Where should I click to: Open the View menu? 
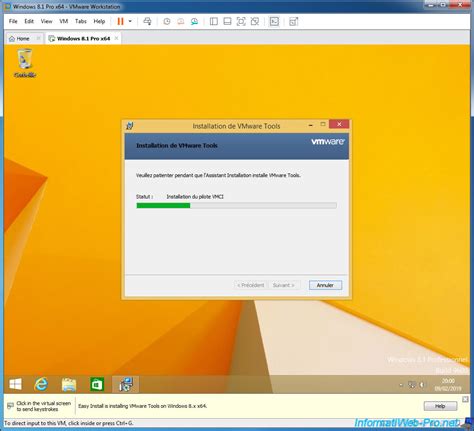pos(47,21)
